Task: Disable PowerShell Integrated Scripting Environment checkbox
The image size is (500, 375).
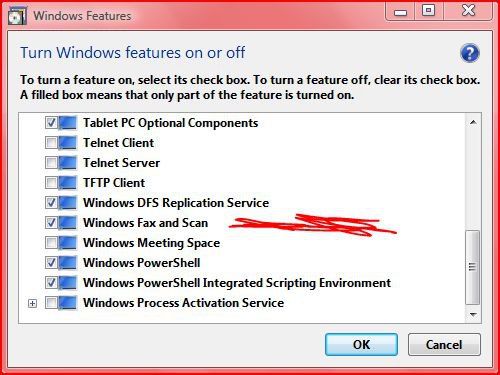Action: (51, 282)
